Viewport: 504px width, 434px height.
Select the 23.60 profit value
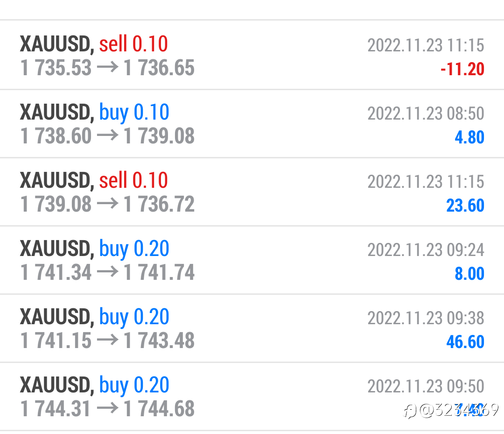tap(465, 205)
